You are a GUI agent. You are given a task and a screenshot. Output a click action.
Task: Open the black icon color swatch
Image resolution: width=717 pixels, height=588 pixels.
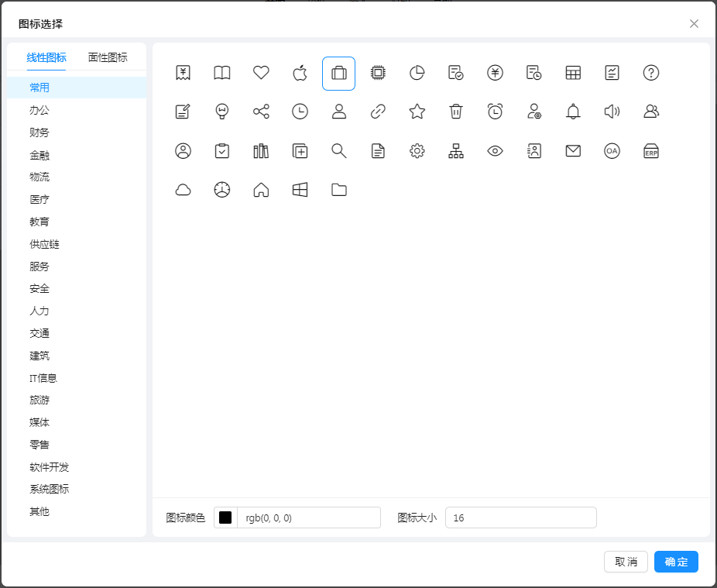pyautogui.click(x=225, y=518)
